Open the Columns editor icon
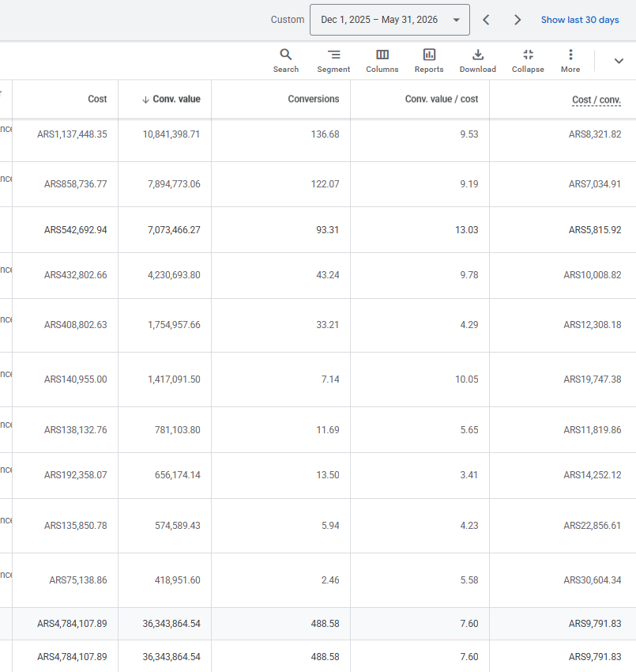The width and height of the screenshot is (636, 672). pyautogui.click(x=382, y=55)
